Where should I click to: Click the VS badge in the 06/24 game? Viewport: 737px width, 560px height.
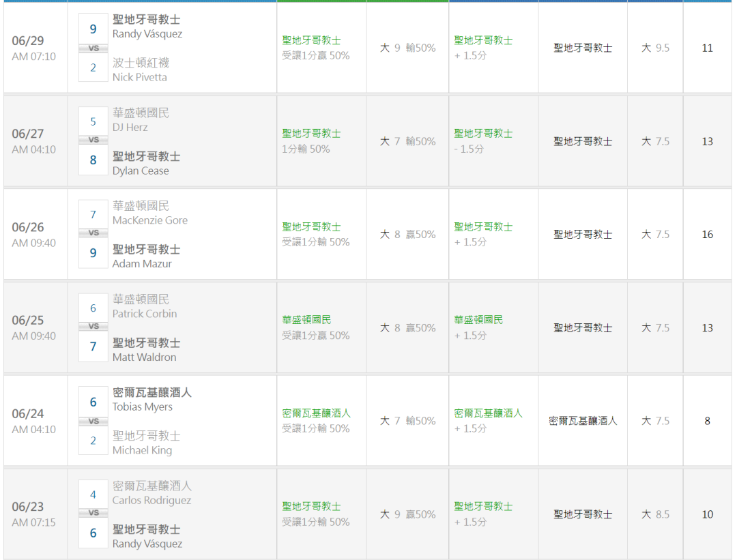coord(93,422)
